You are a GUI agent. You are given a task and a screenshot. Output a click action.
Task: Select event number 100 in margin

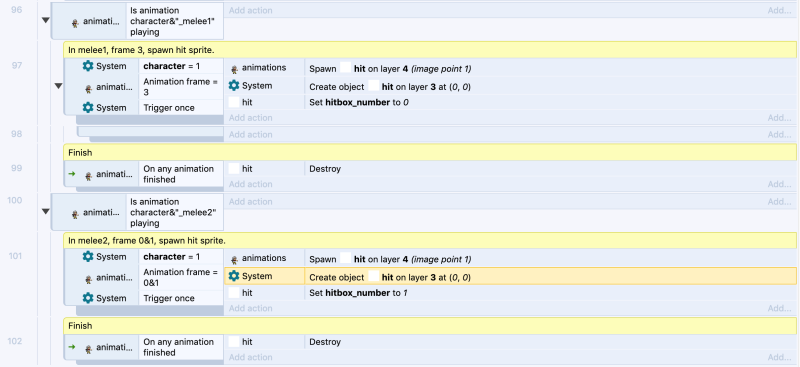pos(15,200)
